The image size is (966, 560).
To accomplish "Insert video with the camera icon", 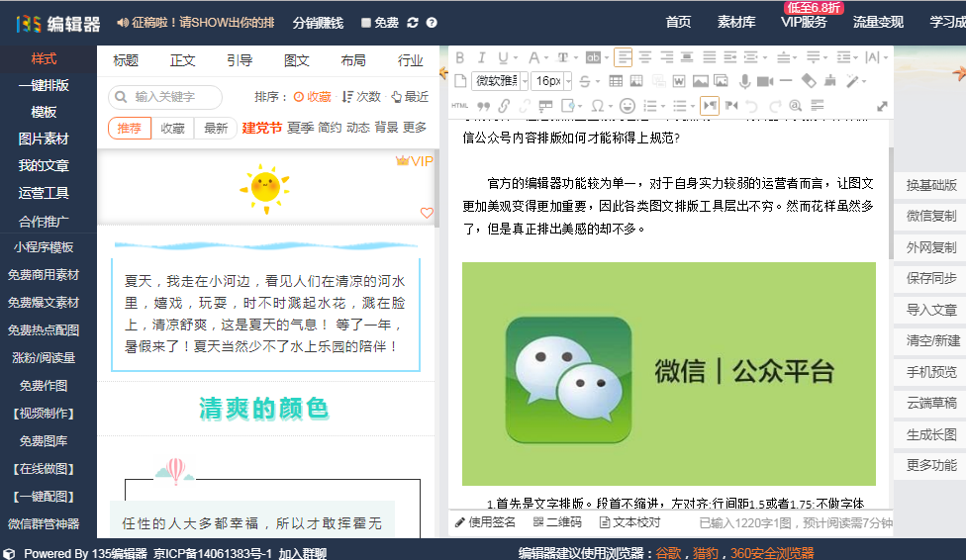I will [764, 81].
